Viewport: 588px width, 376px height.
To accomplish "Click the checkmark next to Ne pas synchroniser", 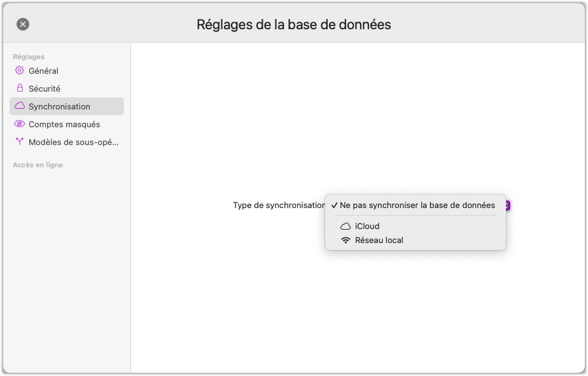I will [x=335, y=205].
